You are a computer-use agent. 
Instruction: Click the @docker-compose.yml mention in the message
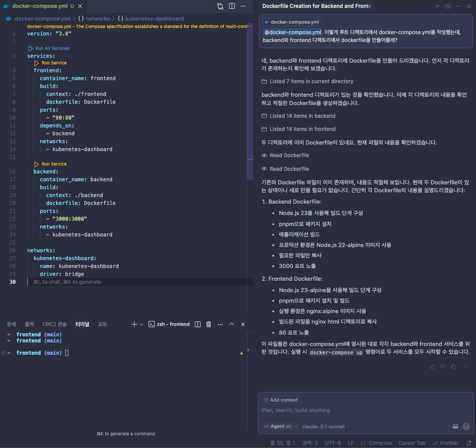coord(293,32)
